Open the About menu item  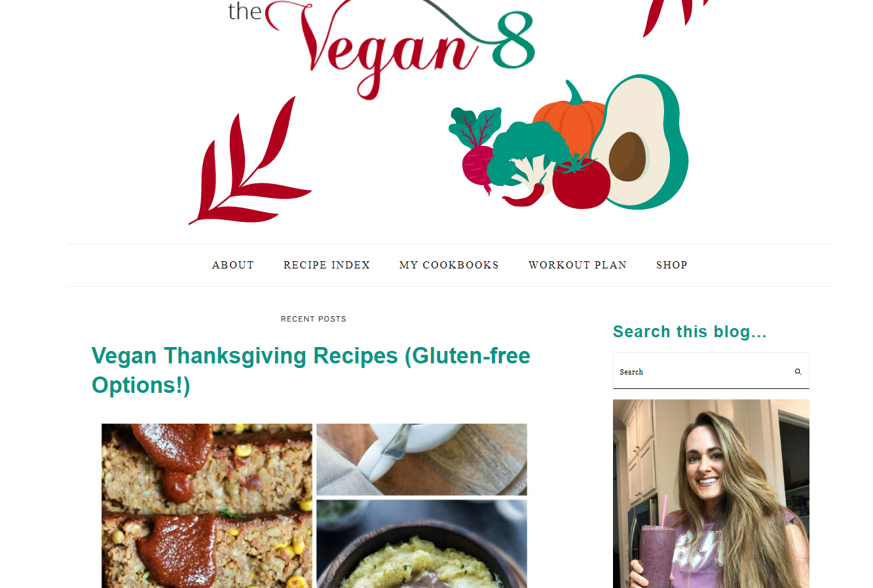(233, 265)
